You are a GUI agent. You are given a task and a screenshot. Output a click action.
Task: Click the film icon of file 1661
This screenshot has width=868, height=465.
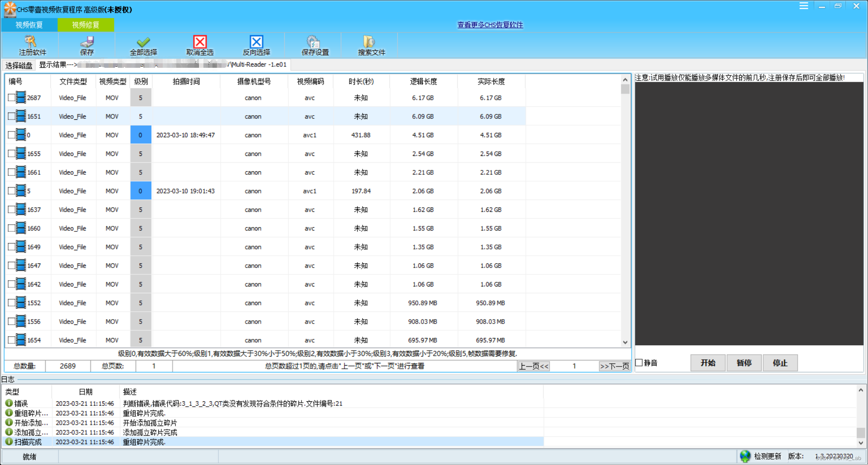pyautogui.click(x=21, y=172)
